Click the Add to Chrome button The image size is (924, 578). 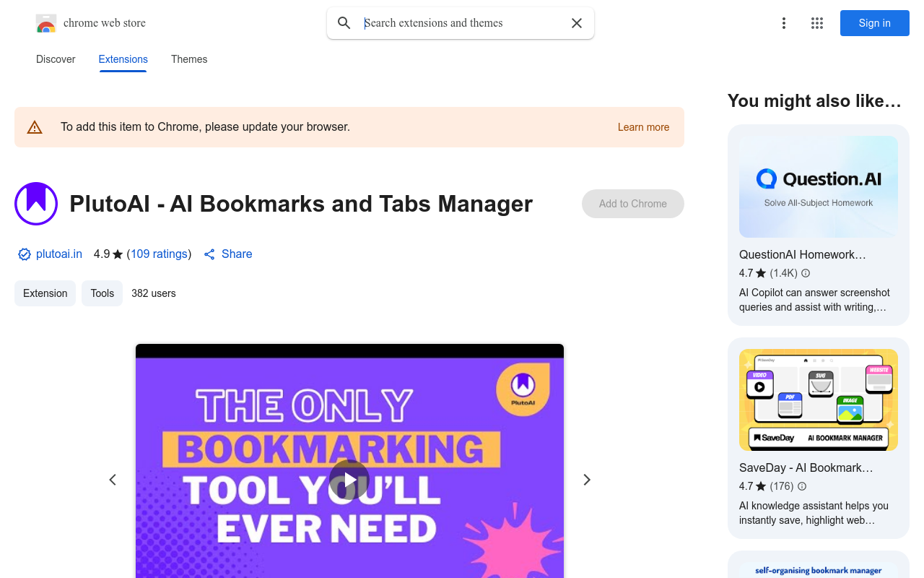point(633,204)
